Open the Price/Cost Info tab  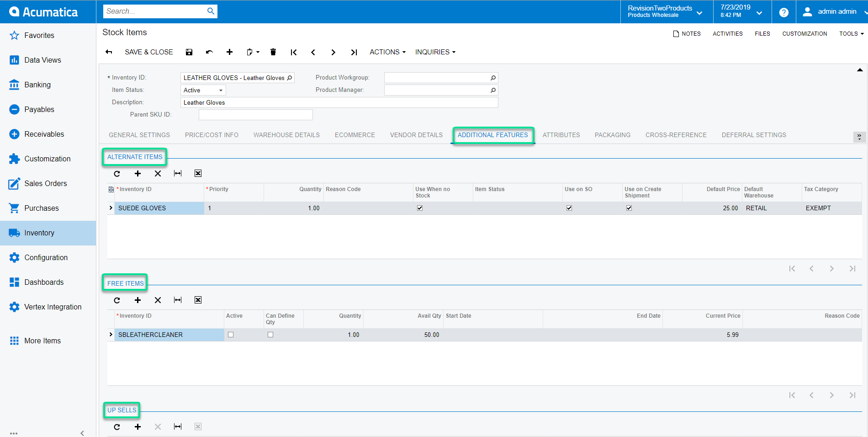212,135
